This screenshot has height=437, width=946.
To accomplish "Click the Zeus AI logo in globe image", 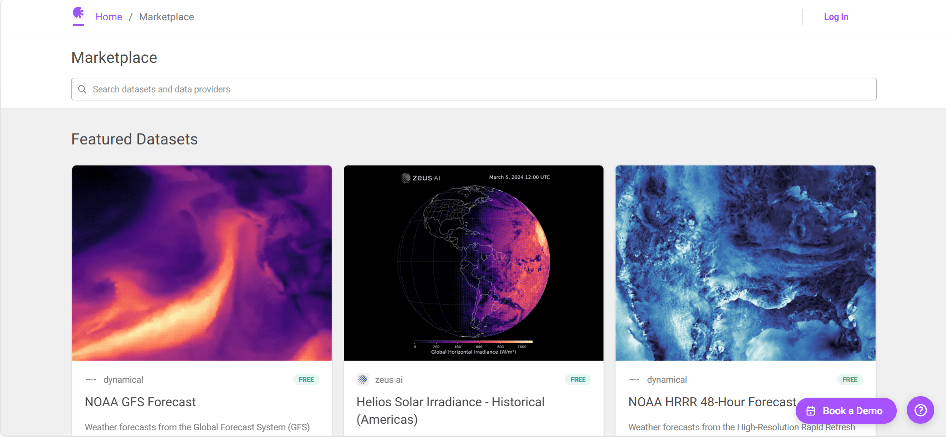I will point(420,178).
